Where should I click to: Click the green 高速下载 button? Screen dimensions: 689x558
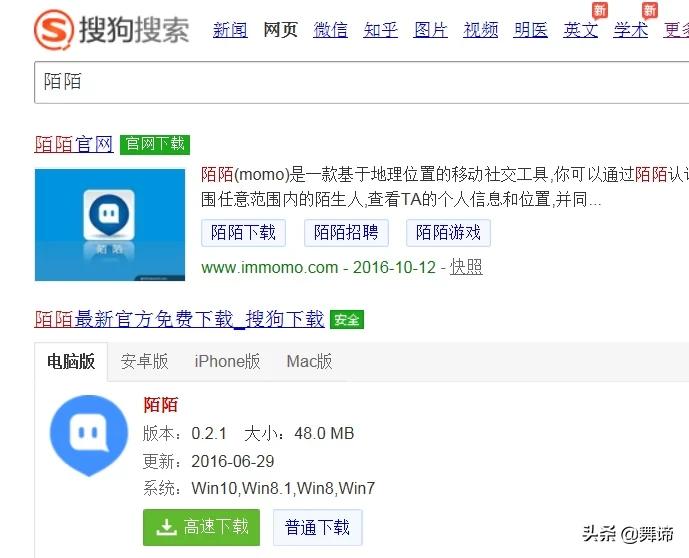[201, 527]
